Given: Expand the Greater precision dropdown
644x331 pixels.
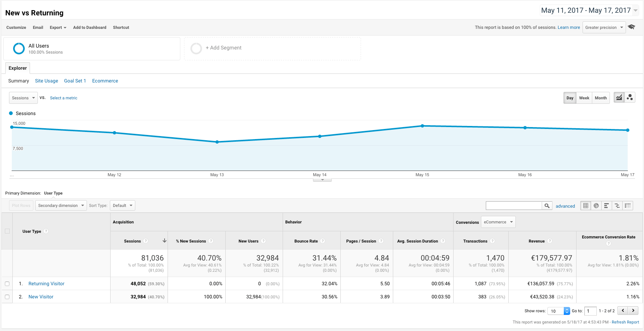Looking at the screenshot, I should click(604, 27).
